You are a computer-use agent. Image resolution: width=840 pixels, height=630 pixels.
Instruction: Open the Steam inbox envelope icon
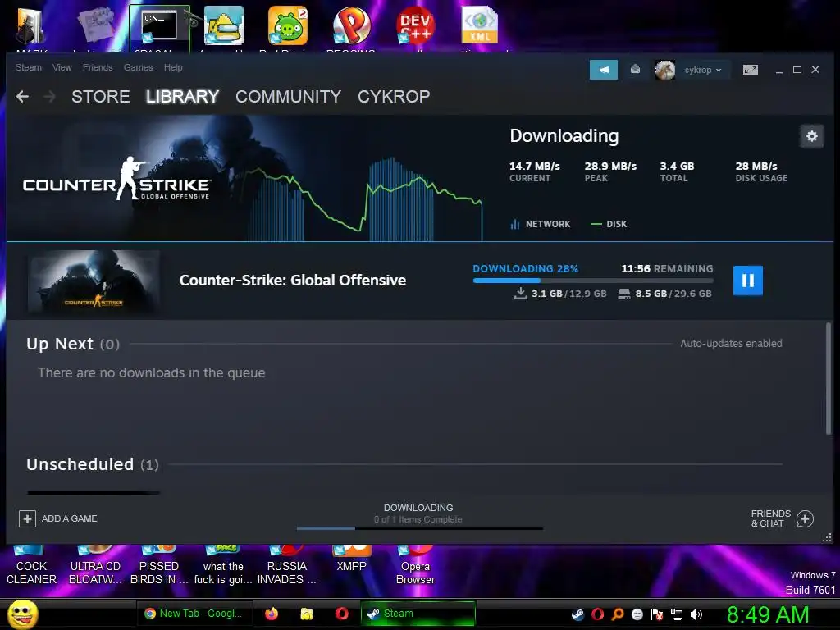pos(635,69)
